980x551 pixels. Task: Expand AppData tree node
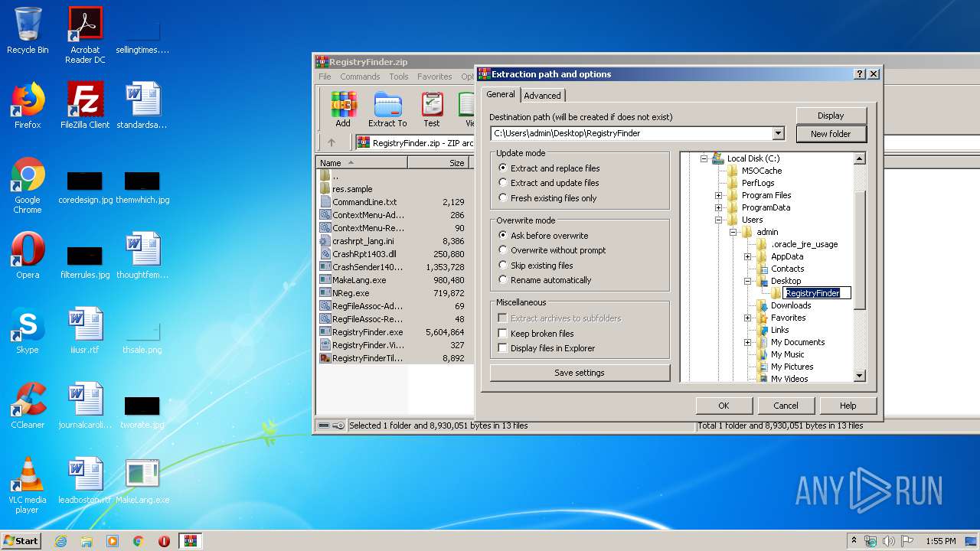coord(747,256)
